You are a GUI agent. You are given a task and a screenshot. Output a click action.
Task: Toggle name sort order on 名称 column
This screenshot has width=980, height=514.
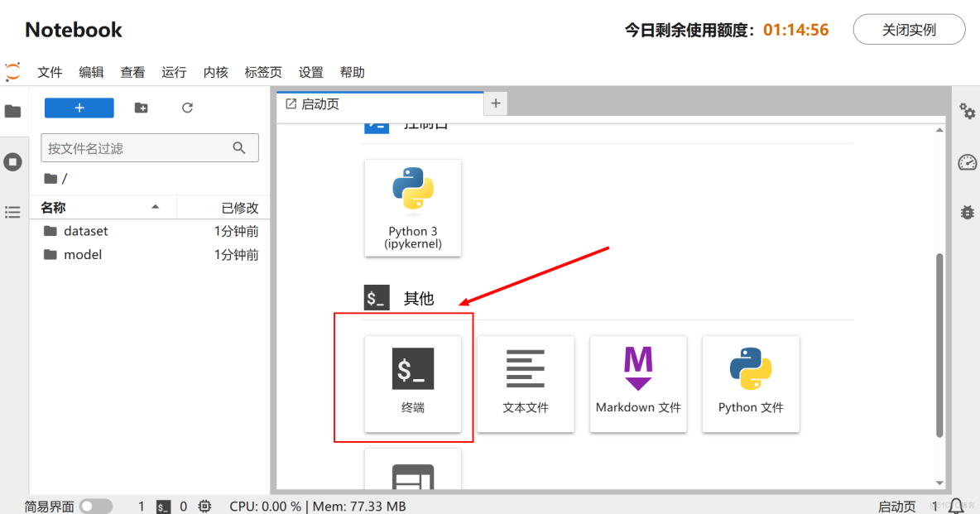pyautogui.click(x=52, y=207)
